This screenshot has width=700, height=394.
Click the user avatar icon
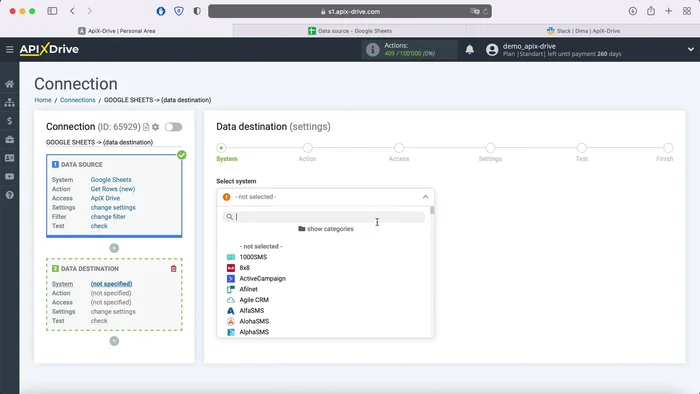[492, 50]
